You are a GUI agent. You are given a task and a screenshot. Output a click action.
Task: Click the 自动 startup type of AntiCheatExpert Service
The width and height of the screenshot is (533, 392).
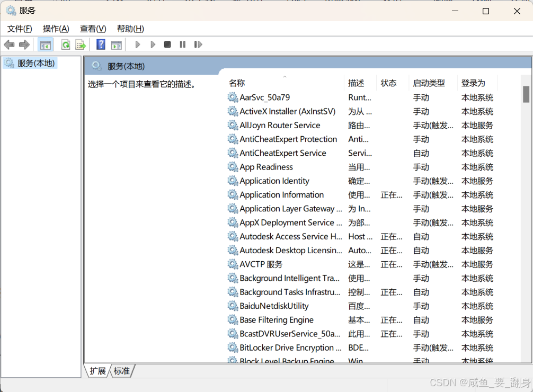point(421,153)
